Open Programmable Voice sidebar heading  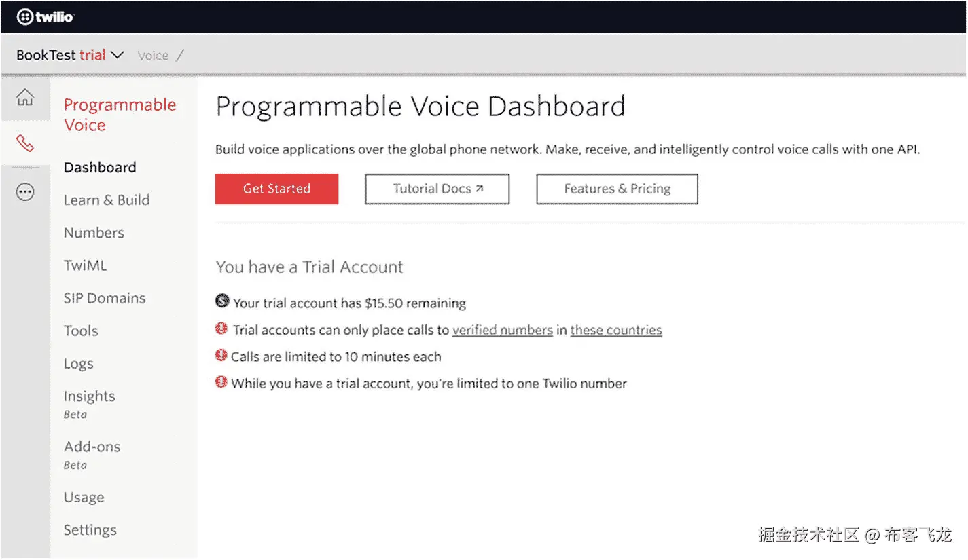120,115
